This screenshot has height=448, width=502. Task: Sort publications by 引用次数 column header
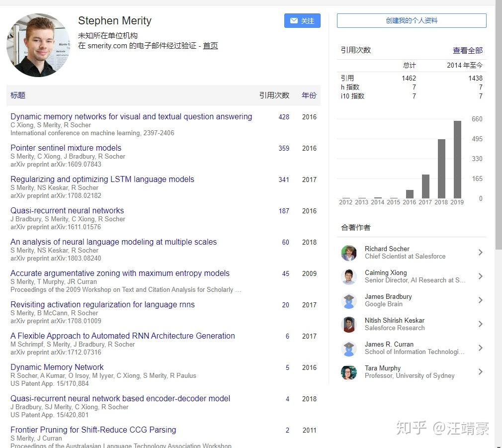pyautogui.click(x=274, y=95)
